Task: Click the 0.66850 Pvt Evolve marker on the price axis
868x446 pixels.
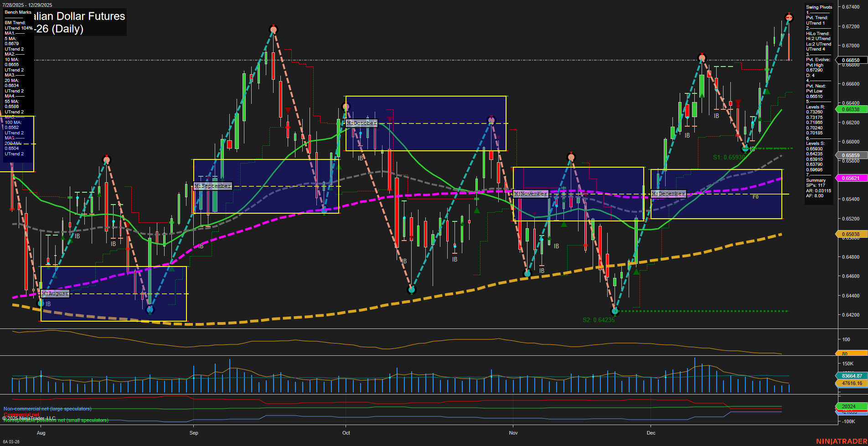Action: [851, 60]
